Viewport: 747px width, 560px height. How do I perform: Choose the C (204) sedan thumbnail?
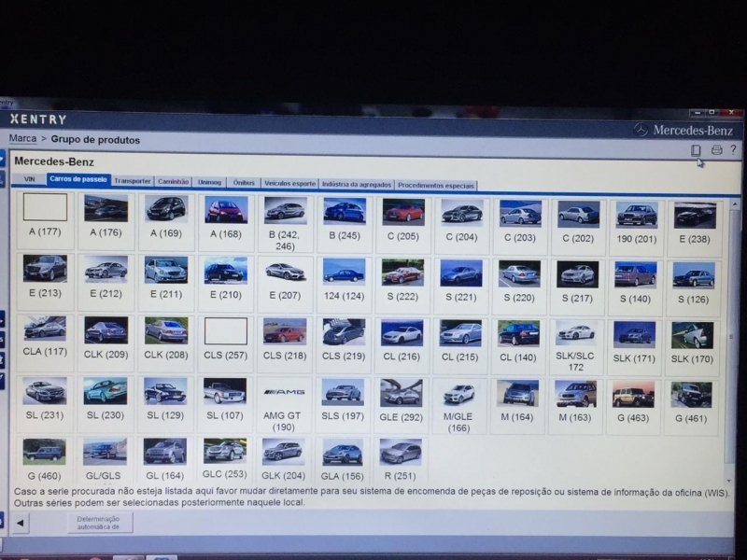pos(461,212)
